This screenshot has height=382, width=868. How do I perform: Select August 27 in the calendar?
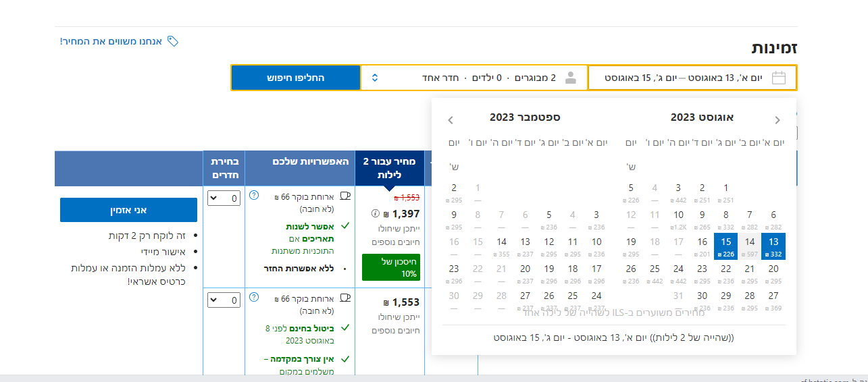click(773, 300)
